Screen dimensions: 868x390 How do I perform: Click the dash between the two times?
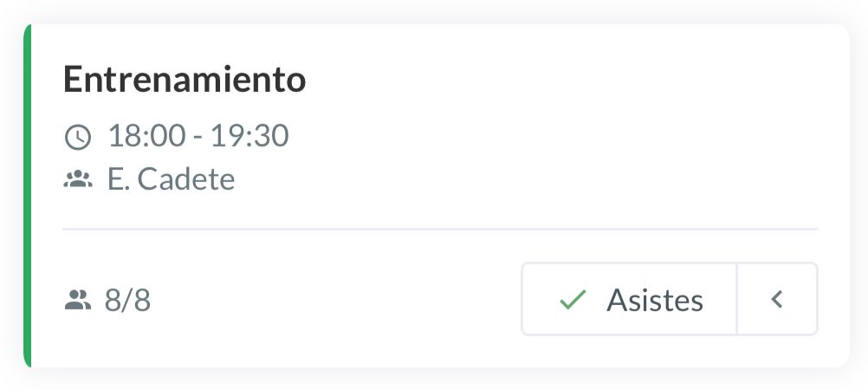click(x=196, y=136)
